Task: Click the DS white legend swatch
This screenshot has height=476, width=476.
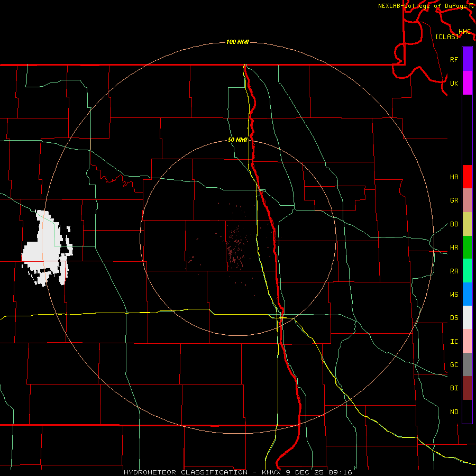Action: (467, 317)
